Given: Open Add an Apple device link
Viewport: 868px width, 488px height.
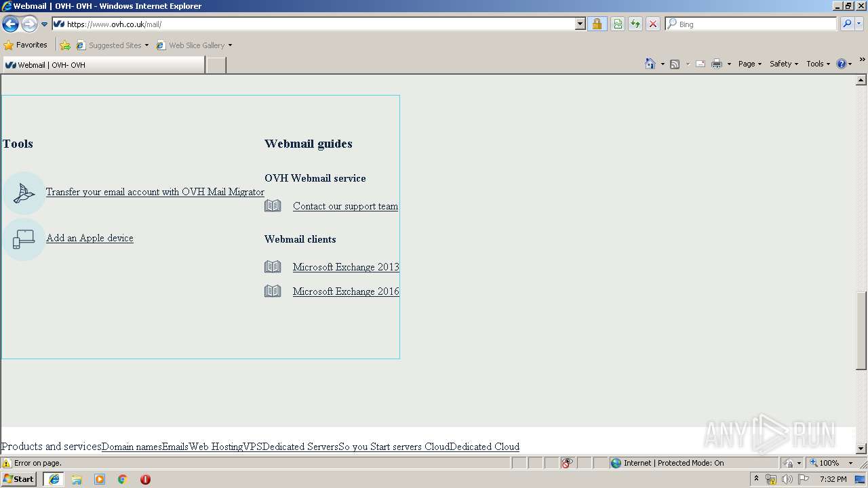Looking at the screenshot, I should pos(90,238).
